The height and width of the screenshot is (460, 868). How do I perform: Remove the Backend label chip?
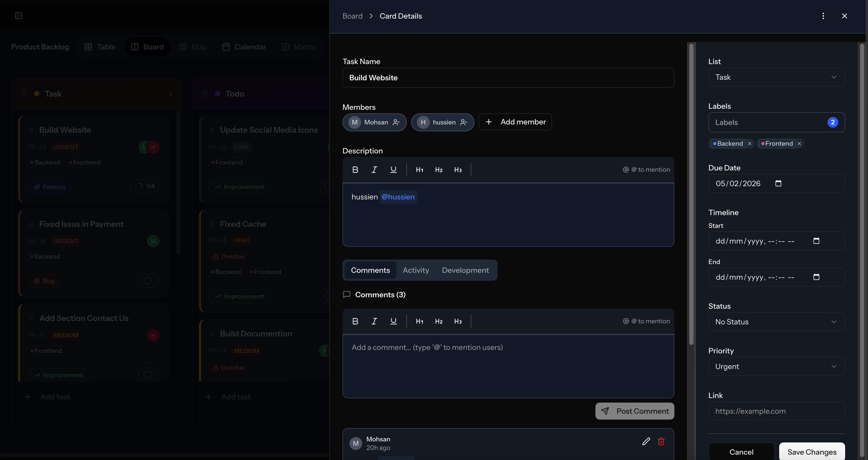(x=749, y=144)
